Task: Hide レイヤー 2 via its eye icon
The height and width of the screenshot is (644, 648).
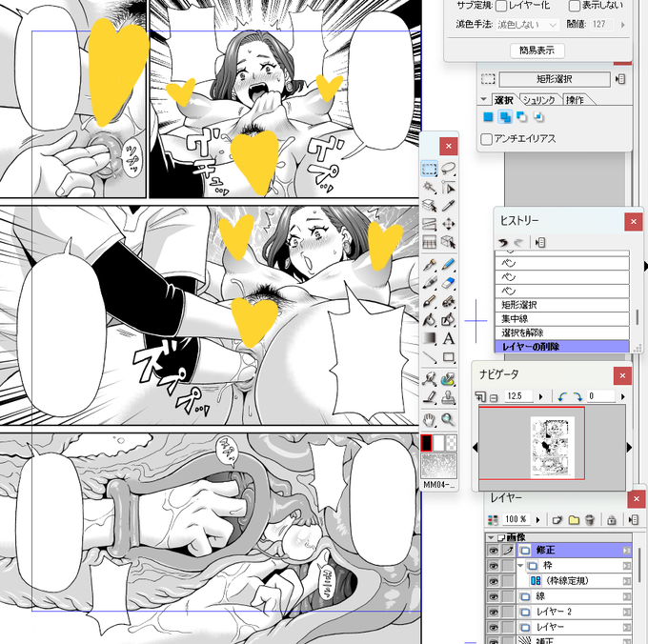Action: tap(493, 612)
